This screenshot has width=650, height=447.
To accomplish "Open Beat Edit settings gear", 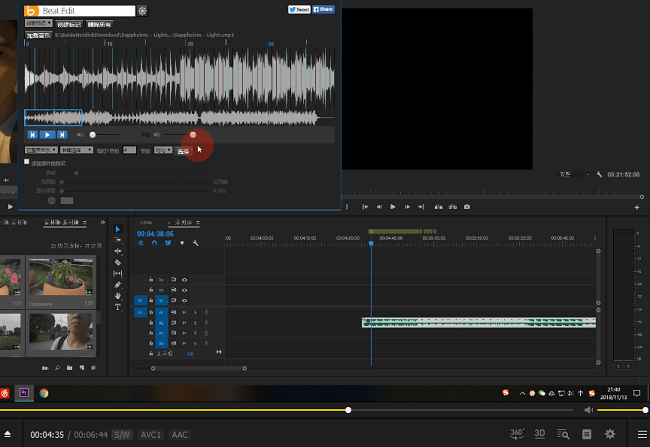I will pos(142,11).
